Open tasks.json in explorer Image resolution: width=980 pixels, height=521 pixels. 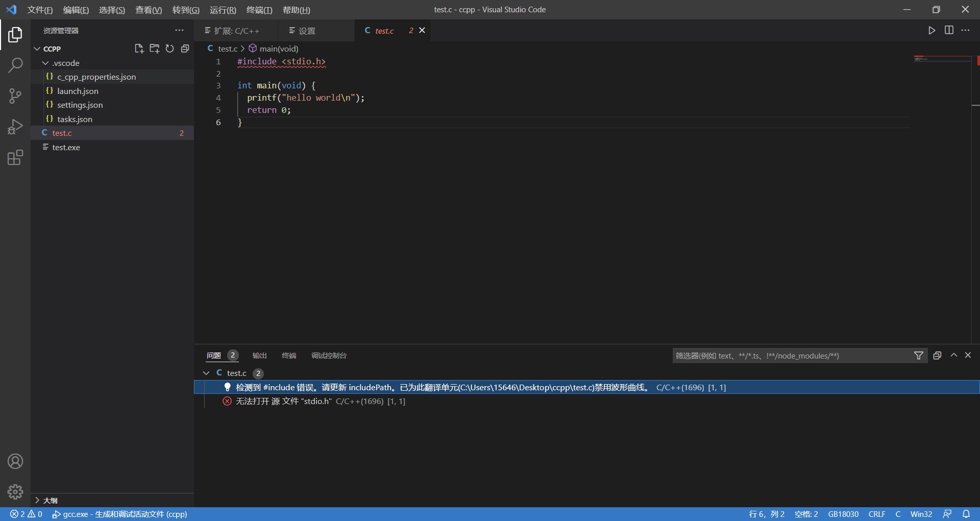(x=112, y=119)
